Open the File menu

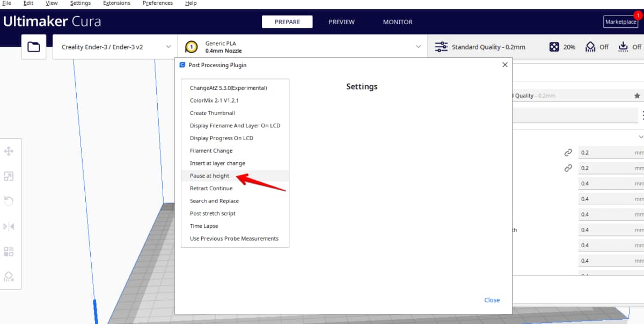point(7,3)
